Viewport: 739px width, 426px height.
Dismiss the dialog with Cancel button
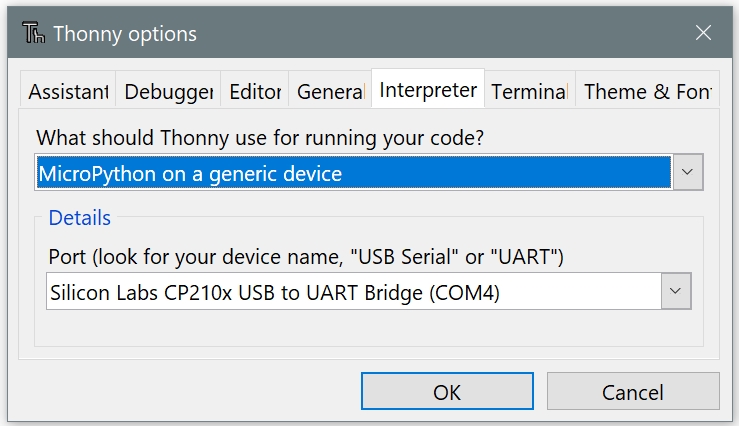pyautogui.click(x=633, y=392)
